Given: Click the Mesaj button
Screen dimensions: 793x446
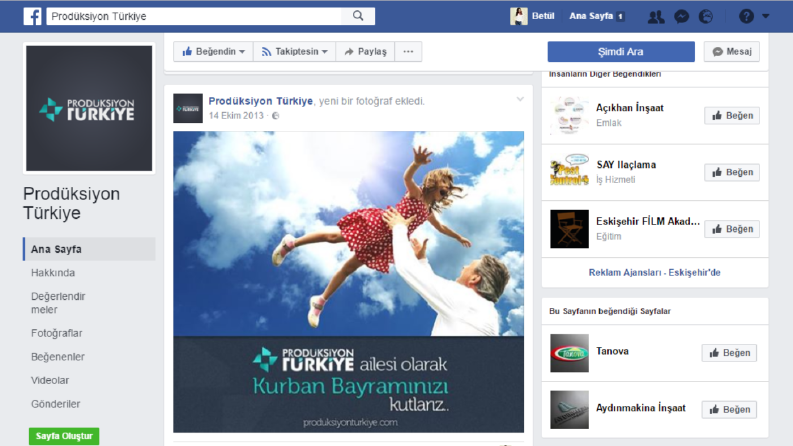Looking at the screenshot, I should pos(732,52).
